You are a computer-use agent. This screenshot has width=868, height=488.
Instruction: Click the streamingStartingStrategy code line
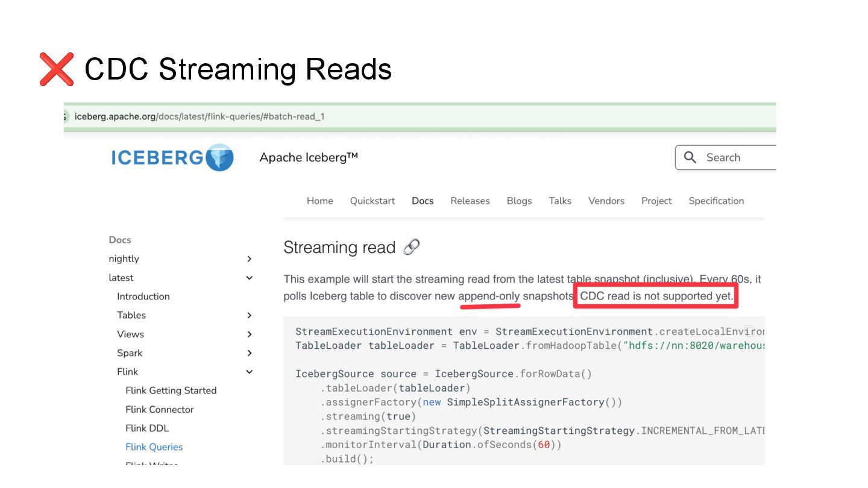click(542, 431)
